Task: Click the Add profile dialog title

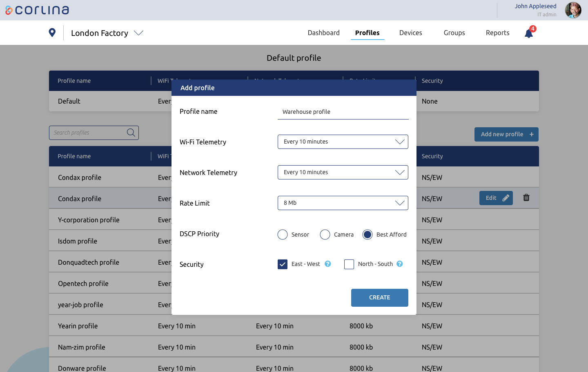Action: [198, 88]
